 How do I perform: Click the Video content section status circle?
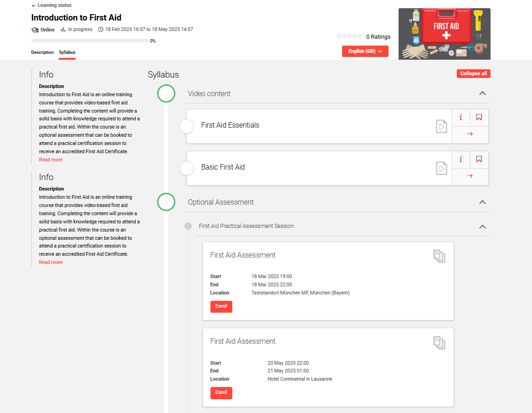tap(166, 93)
